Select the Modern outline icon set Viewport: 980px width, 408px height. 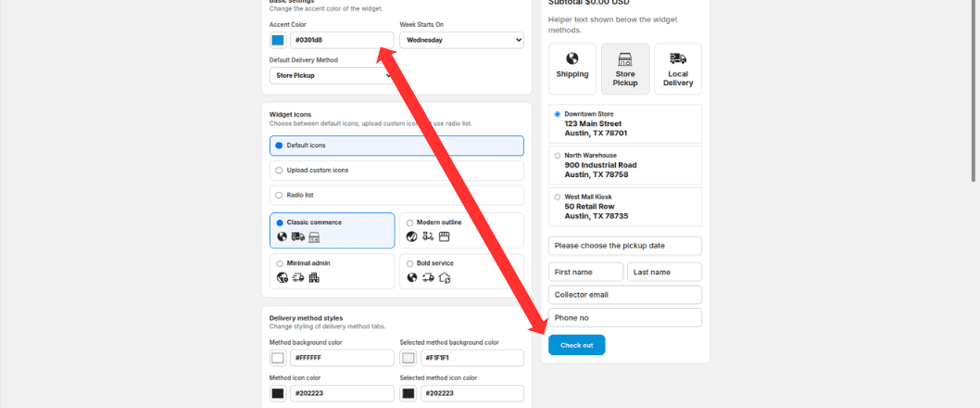[462, 231]
